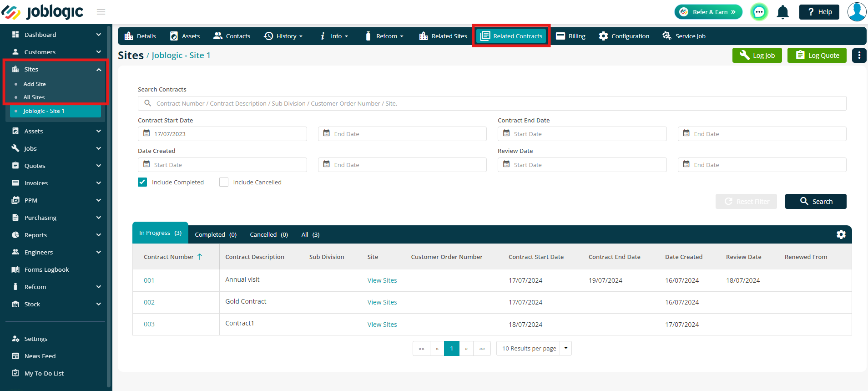Viewport: 868px width, 391px height.
Task: Open the Service Job tab
Action: (684, 36)
